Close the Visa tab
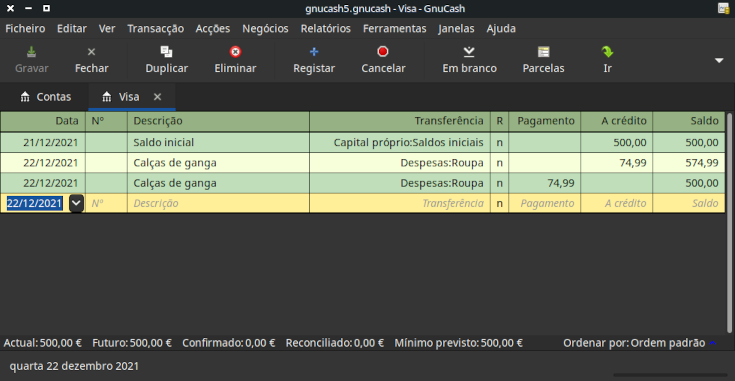 (x=158, y=97)
